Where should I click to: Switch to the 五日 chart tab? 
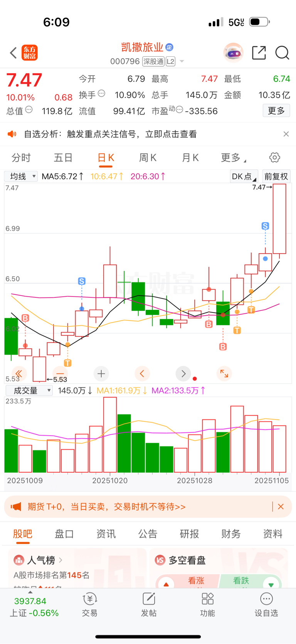63,157
